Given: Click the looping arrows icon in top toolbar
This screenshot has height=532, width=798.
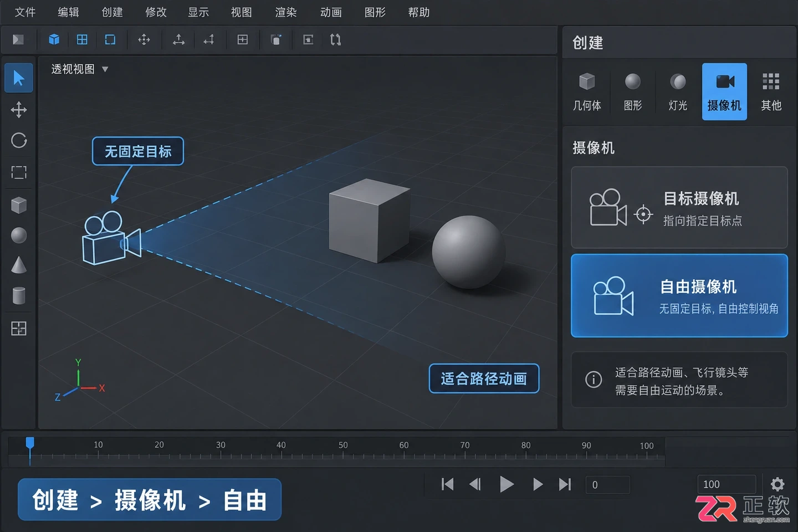Looking at the screenshot, I should [x=335, y=39].
